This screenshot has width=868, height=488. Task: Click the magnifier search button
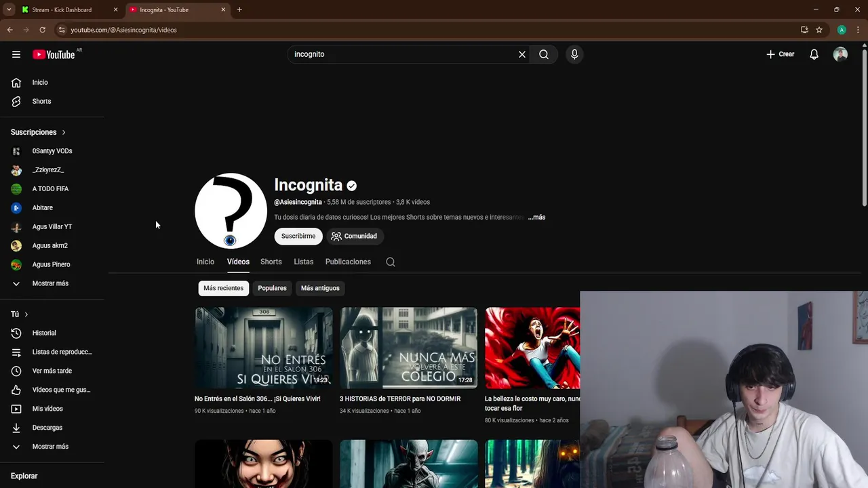point(544,54)
